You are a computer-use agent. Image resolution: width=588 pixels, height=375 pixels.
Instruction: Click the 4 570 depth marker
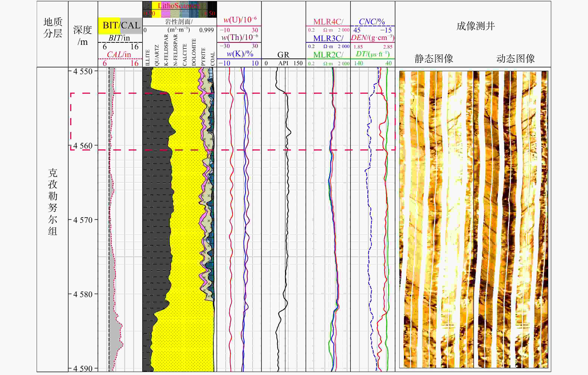click(x=83, y=220)
